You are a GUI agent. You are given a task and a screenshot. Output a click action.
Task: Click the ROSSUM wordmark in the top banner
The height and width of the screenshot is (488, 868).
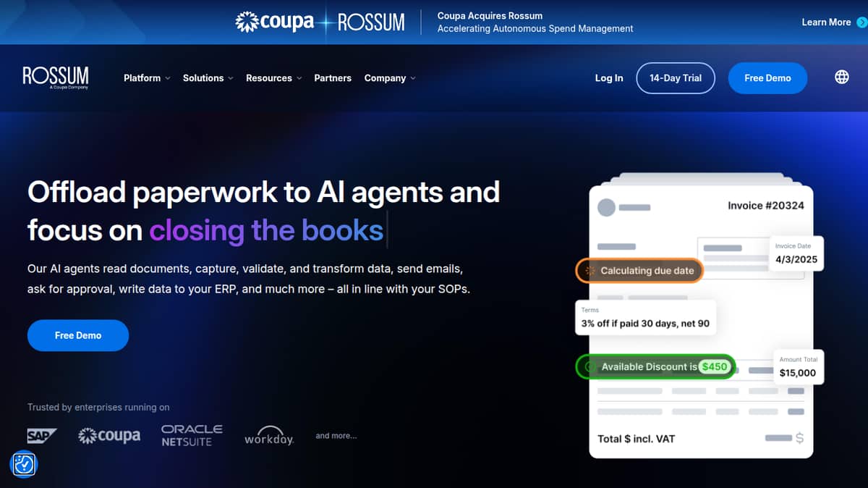371,22
